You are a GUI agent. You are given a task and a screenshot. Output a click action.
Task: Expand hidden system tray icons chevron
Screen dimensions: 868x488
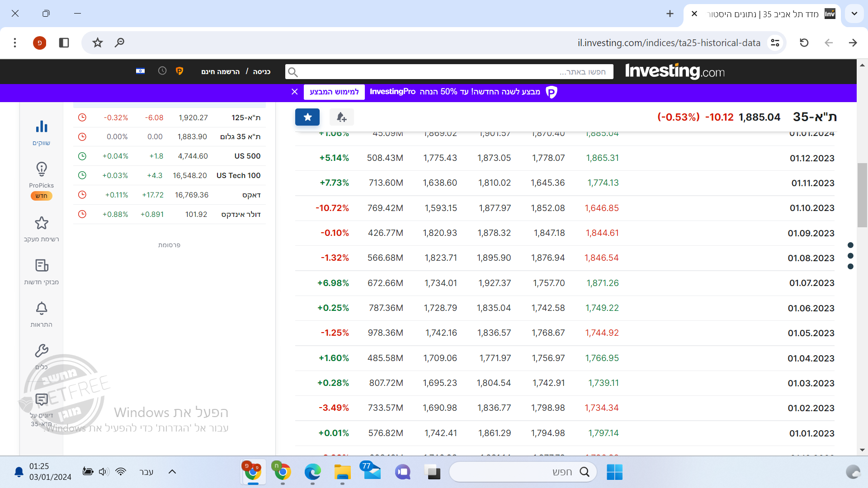(172, 472)
